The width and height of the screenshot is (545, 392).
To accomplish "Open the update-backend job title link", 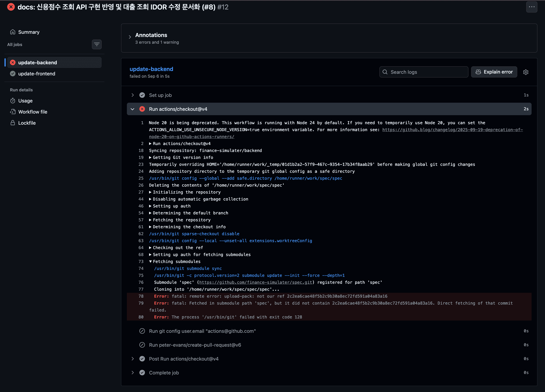I will pos(151,69).
